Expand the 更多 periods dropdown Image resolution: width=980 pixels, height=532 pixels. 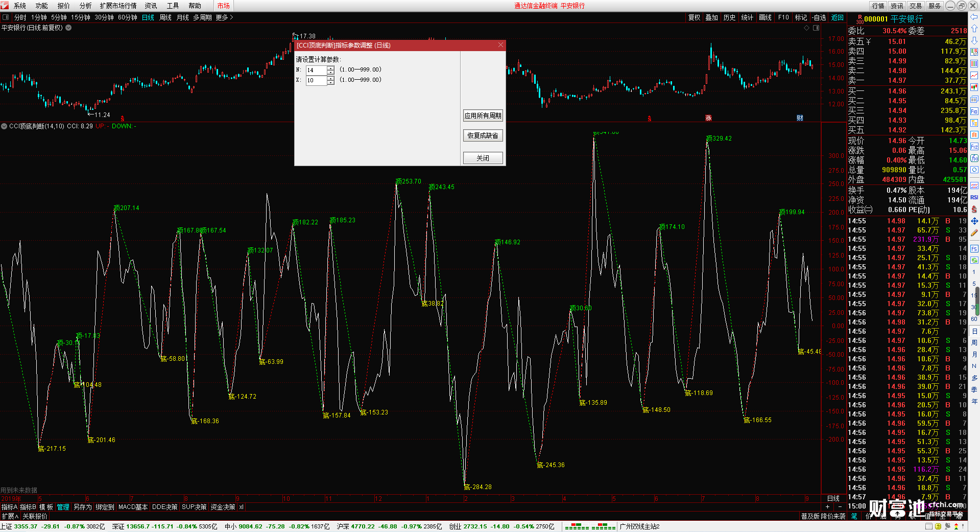tap(224, 17)
